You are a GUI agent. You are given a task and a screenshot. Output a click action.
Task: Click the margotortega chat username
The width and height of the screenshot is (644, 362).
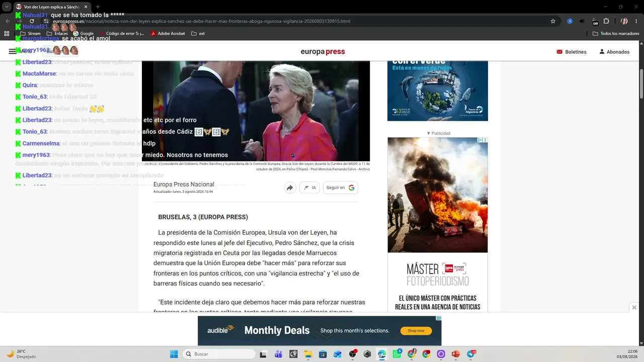coord(41,39)
